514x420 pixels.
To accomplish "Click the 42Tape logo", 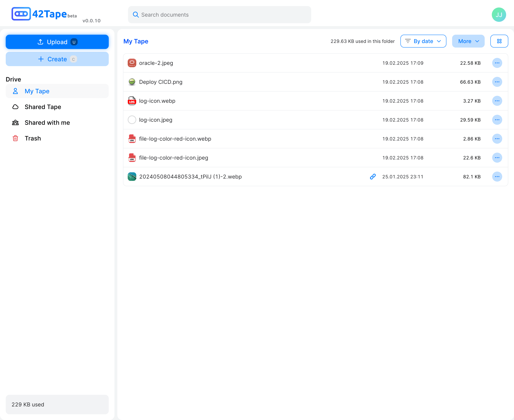I will (x=44, y=14).
